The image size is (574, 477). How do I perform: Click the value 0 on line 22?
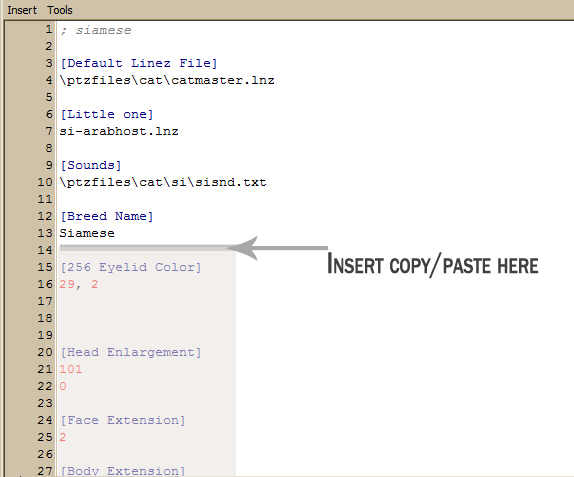coord(63,386)
